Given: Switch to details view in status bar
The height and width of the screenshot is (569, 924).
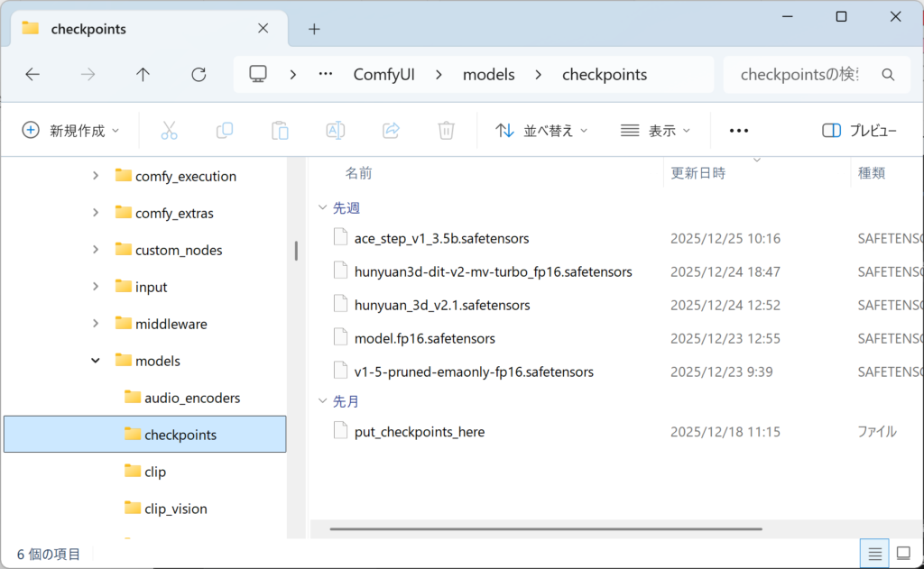Looking at the screenshot, I should point(874,553).
